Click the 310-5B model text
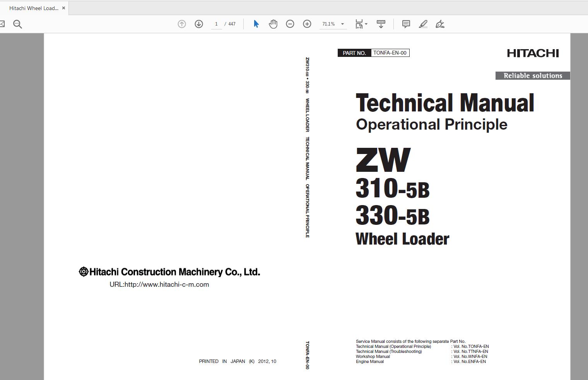The height and width of the screenshot is (380, 588). (393, 189)
